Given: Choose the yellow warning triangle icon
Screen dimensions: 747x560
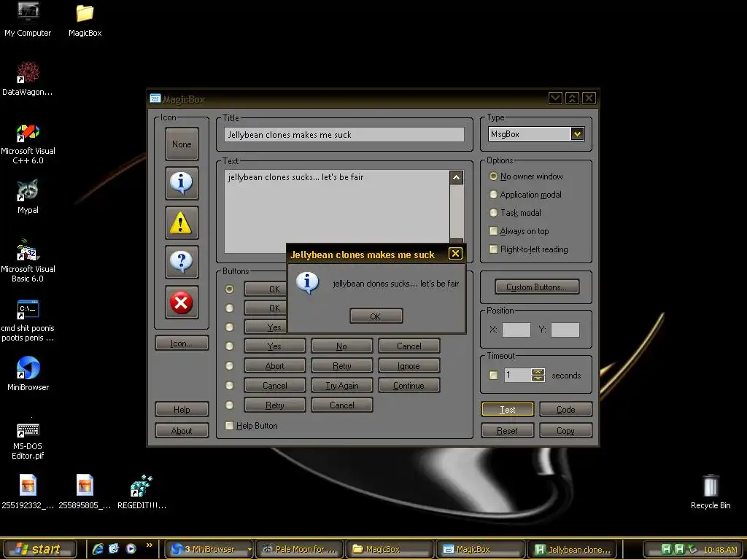Looking at the screenshot, I should [x=182, y=223].
